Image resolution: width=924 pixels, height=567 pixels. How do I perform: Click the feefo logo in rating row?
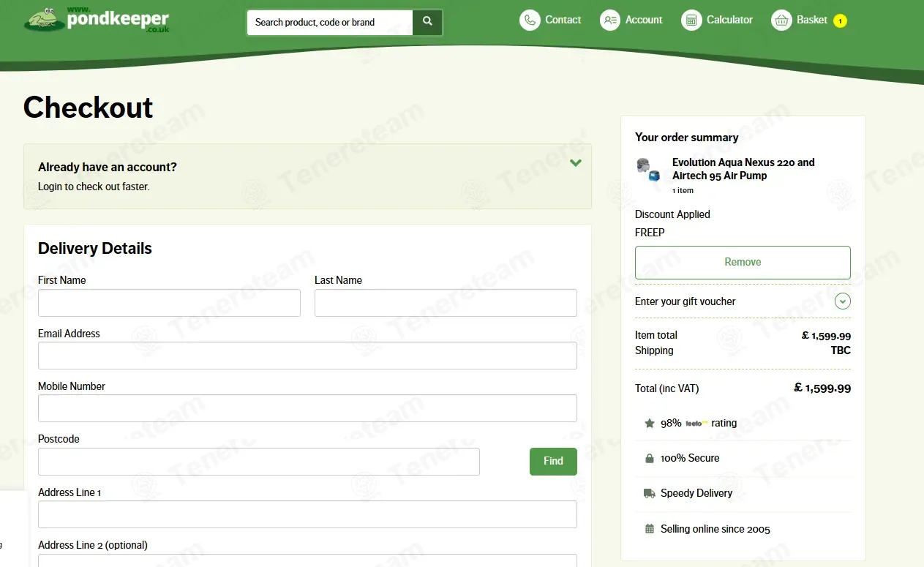click(x=696, y=423)
